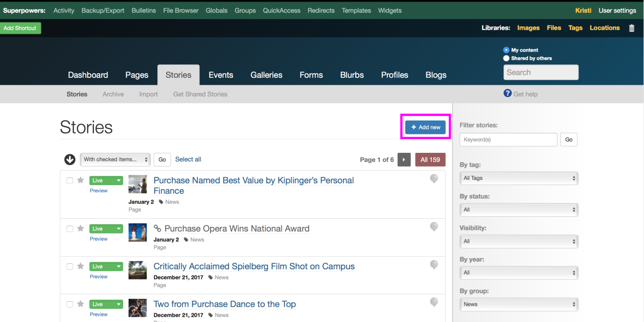Select the Shared by others radio button

(x=506, y=58)
